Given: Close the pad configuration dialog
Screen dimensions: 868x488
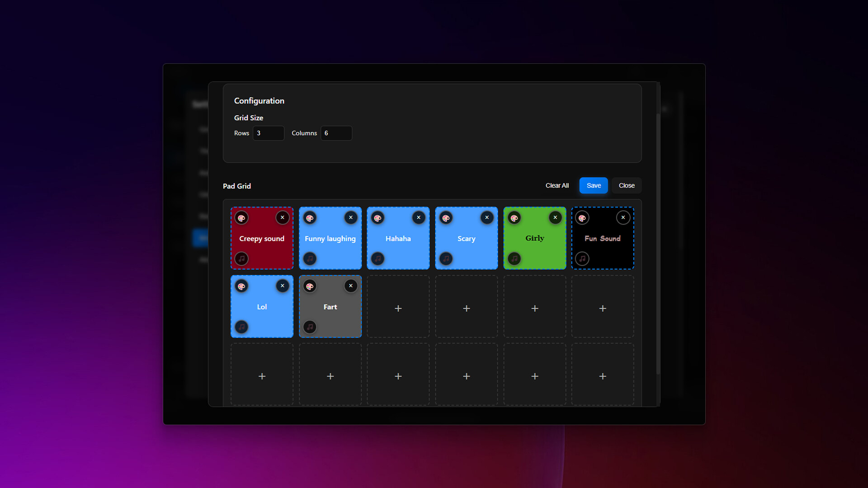Looking at the screenshot, I should click(x=627, y=186).
